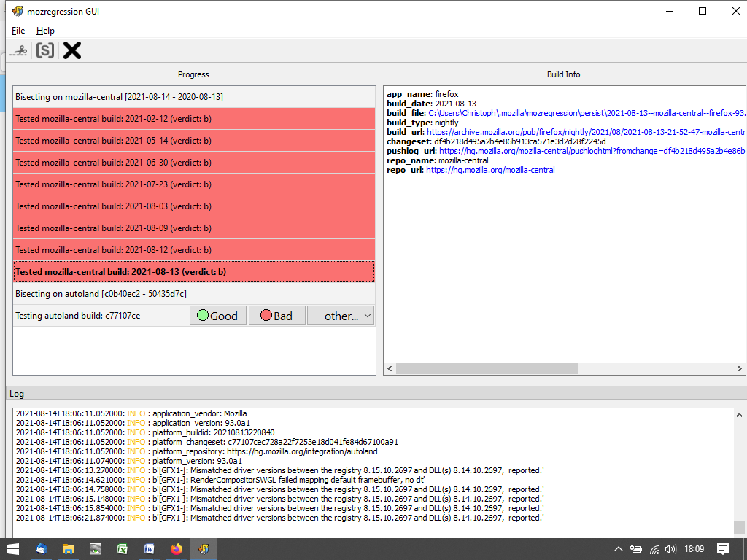This screenshot has width=747, height=560.
Task: Open the repo_url hg.mozilla.org link
Action: coord(490,170)
